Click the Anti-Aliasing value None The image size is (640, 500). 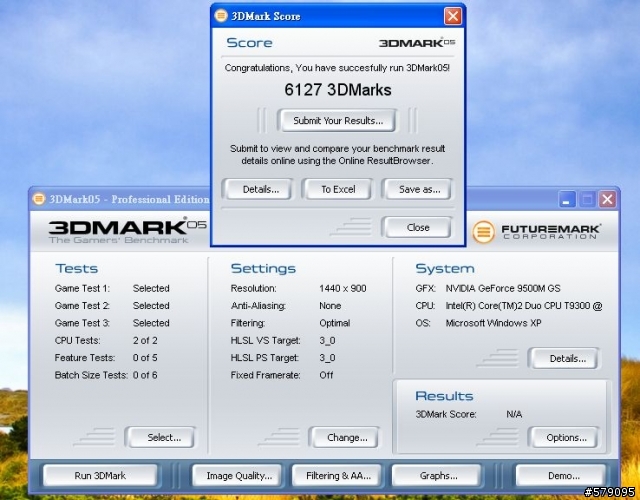coord(330,306)
